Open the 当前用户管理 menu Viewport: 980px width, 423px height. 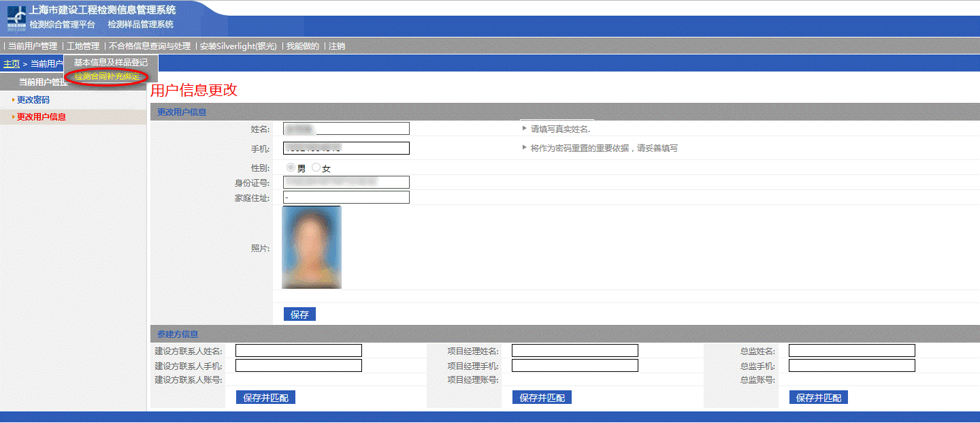(33, 46)
